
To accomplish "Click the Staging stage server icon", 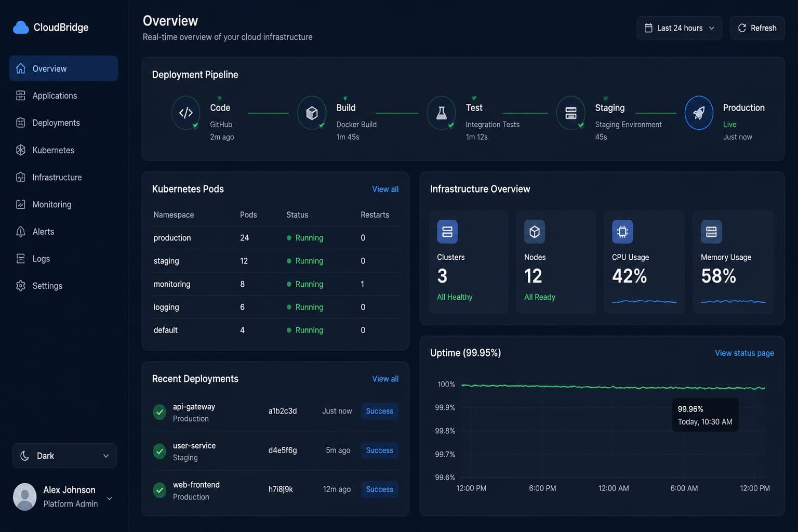I will pyautogui.click(x=570, y=112).
